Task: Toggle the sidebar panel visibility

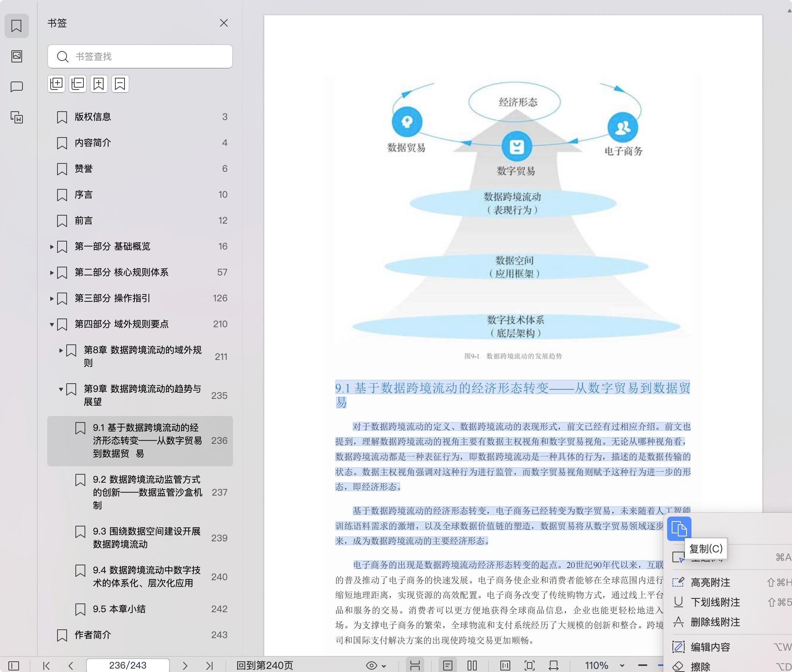Action: (14, 666)
